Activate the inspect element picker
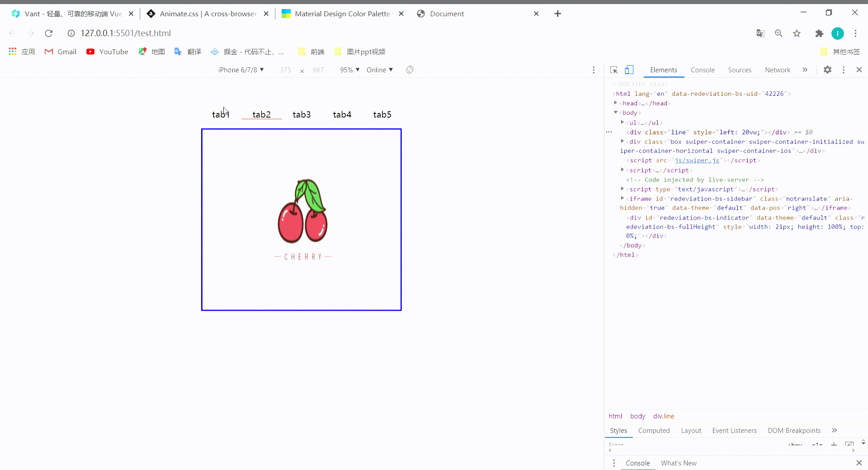 pyautogui.click(x=614, y=70)
